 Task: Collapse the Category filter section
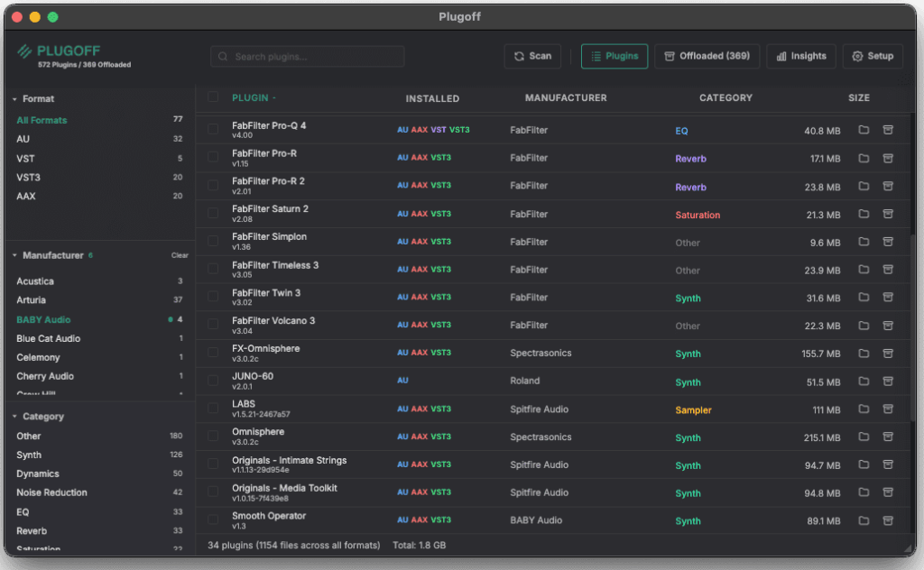[15, 417]
